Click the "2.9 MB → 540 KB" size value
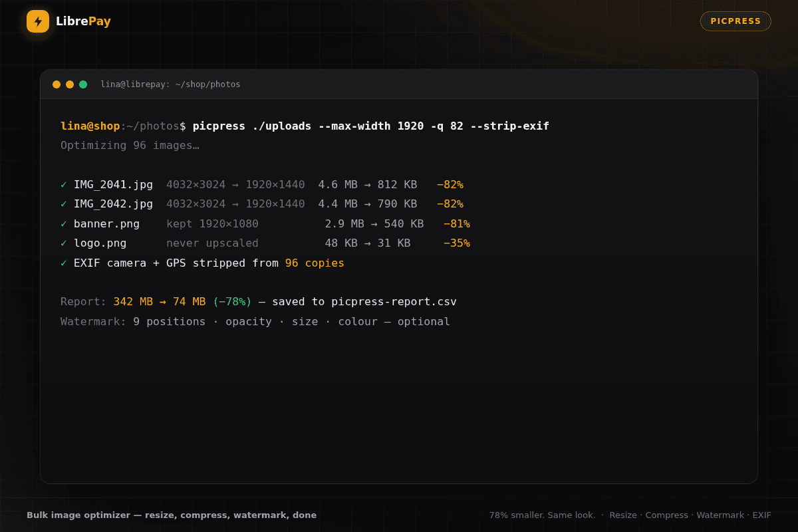The width and height of the screenshot is (798, 532). click(x=374, y=224)
